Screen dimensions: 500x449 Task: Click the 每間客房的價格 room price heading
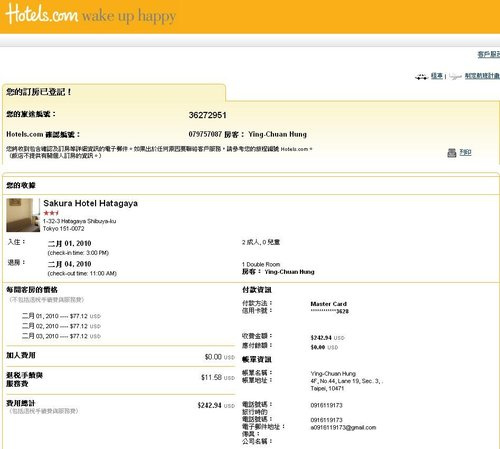click(x=32, y=290)
